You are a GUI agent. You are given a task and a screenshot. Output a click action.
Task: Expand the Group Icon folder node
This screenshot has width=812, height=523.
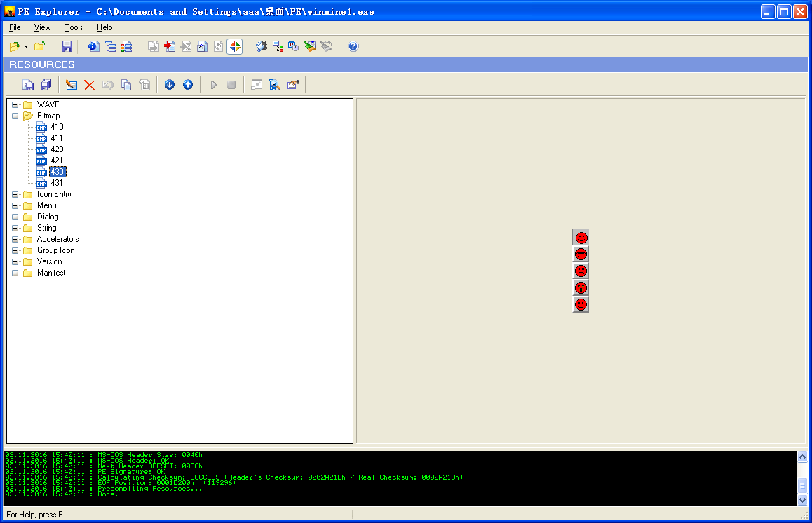[x=15, y=250]
